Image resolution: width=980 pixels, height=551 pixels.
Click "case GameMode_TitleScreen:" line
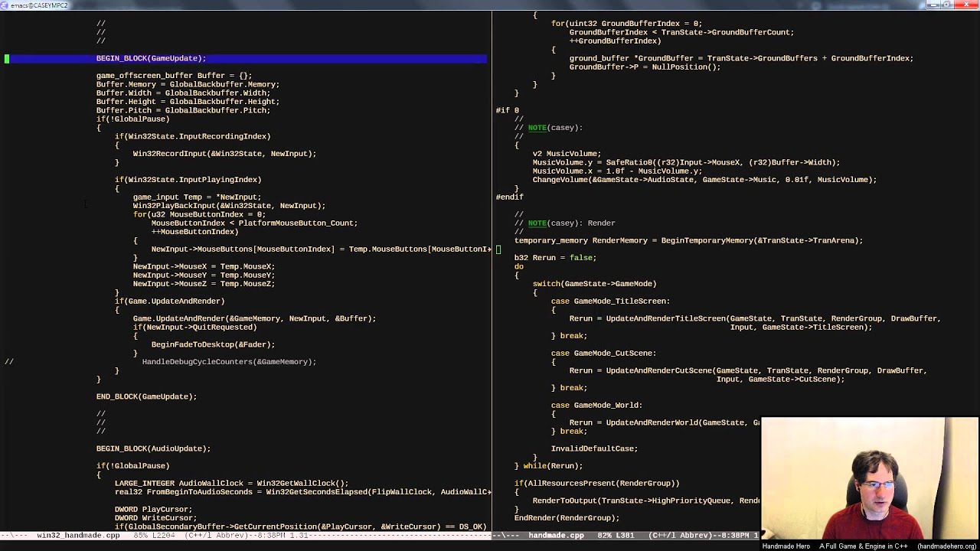tap(610, 302)
